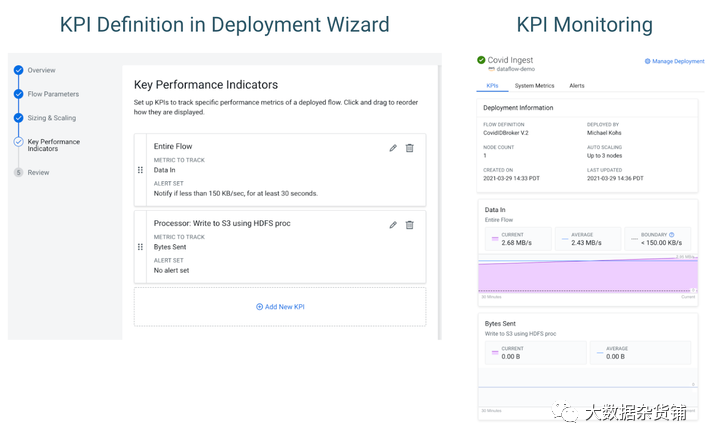The height and width of the screenshot is (443, 709).
Task: Click 'Processor: Write to S3 using HDFS proc' title
Action: pos(222,223)
